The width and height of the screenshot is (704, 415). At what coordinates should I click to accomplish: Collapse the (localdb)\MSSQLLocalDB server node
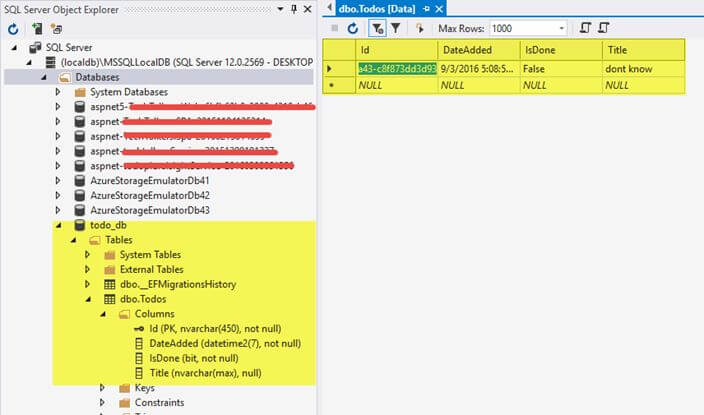pos(29,62)
